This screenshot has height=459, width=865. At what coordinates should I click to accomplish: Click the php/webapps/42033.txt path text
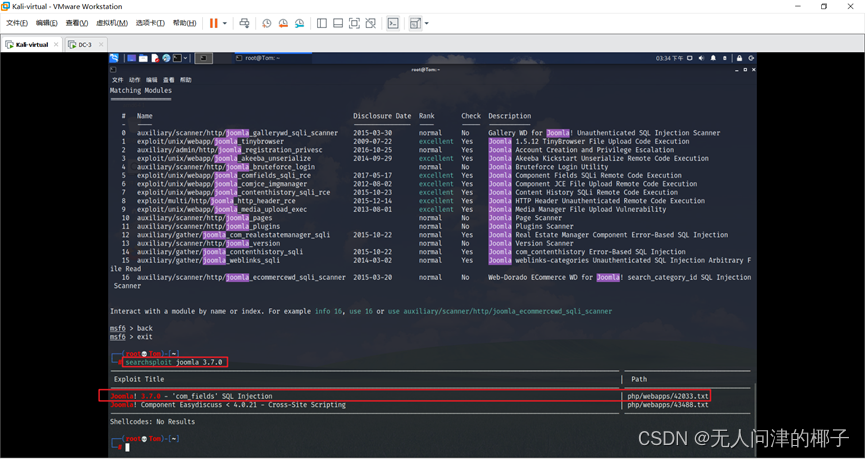click(x=668, y=396)
